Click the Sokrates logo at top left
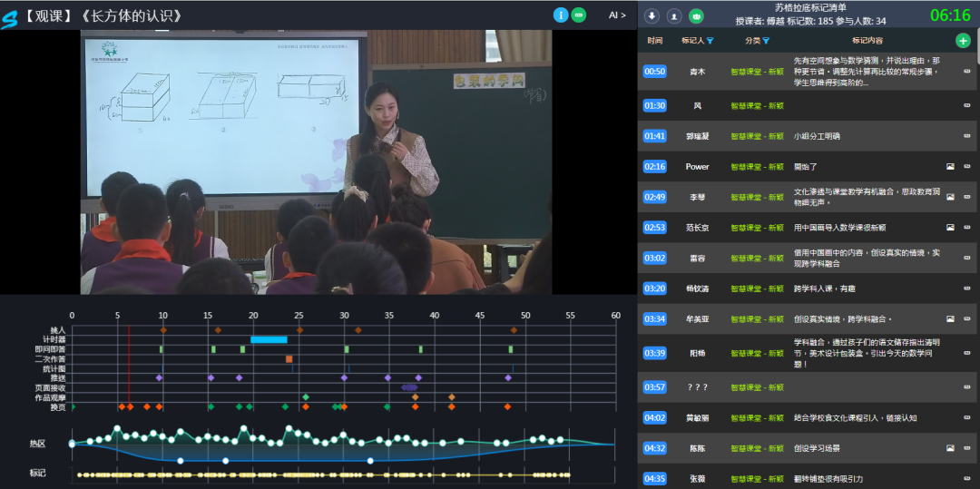The height and width of the screenshot is (489, 980). (10, 18)
